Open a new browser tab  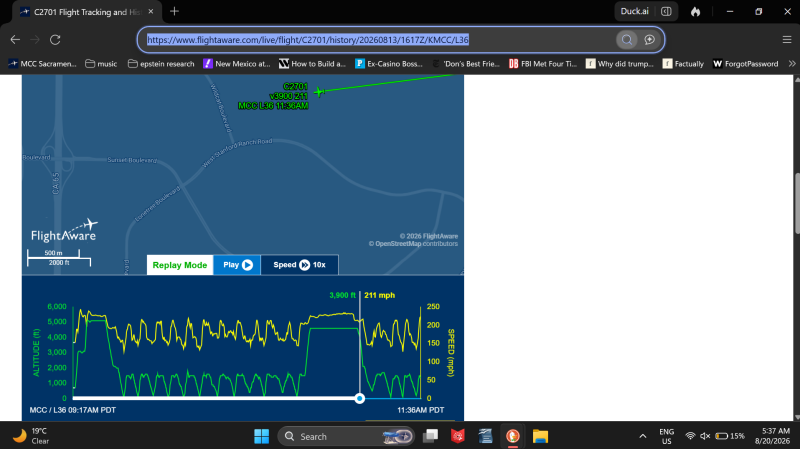coord(174,11)
